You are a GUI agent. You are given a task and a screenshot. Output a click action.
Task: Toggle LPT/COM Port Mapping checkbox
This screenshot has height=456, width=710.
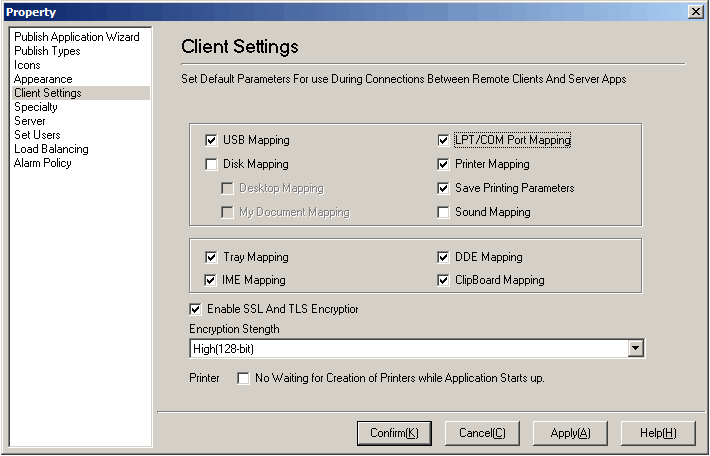(x=443, y=140)
